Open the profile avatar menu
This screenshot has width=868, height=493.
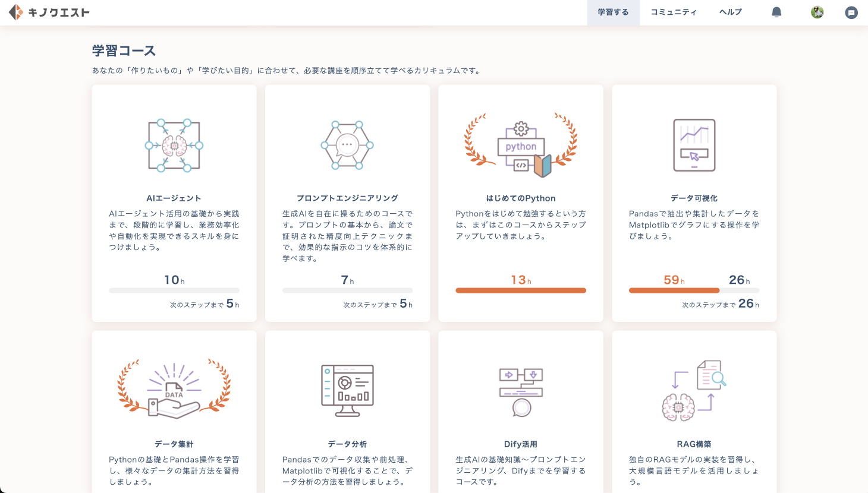tap(816, 11)
